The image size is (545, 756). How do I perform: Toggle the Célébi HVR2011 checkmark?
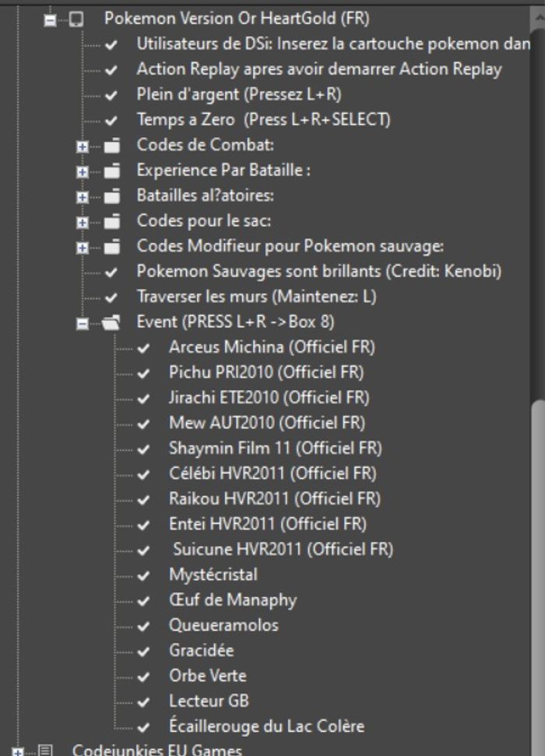tap(143, 474)
